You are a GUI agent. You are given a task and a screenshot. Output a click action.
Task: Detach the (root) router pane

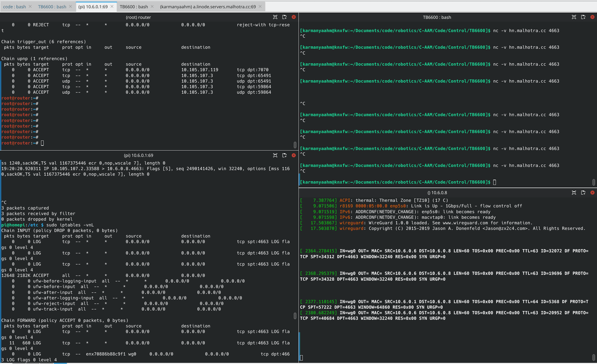(x=285, y=17)
